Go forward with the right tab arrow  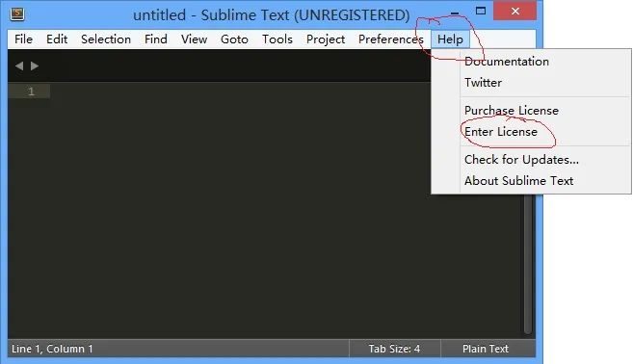(x=35, y=65)
